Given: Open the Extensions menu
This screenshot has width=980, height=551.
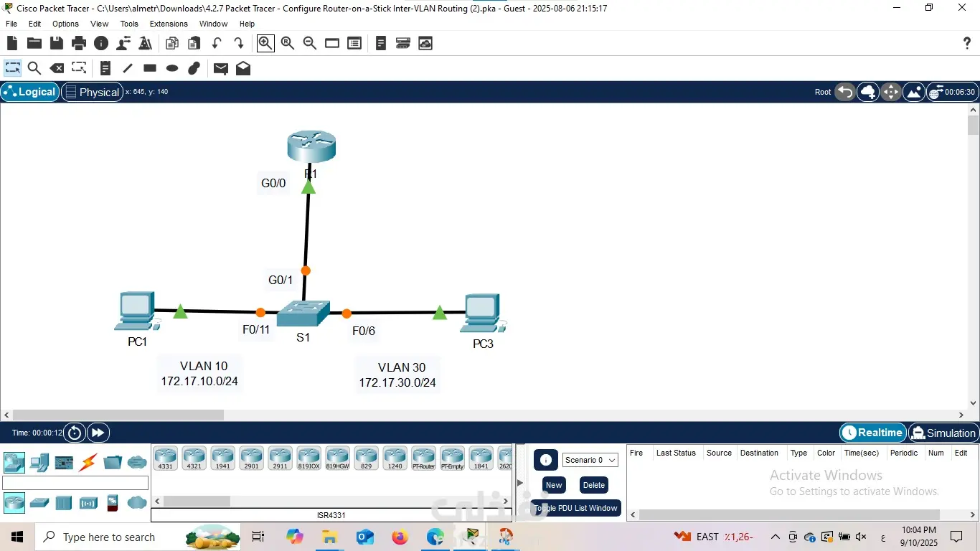Looking at the screenshot, I should point(169,24).
